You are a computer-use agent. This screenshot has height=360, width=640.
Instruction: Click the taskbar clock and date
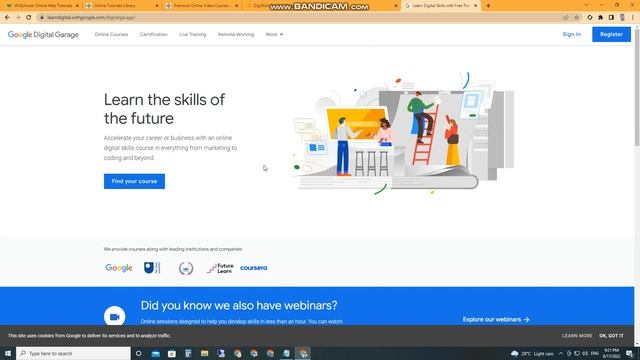point(611,353)
